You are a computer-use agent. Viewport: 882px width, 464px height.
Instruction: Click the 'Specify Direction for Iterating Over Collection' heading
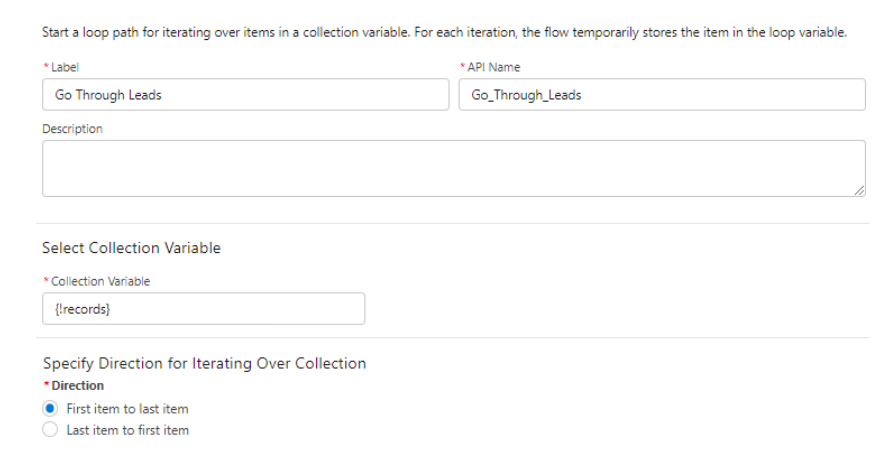[204, 363]
